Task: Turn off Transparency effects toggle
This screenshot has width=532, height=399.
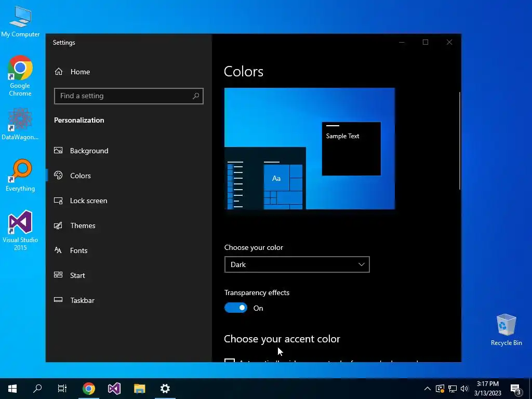Action: point(236,308)
